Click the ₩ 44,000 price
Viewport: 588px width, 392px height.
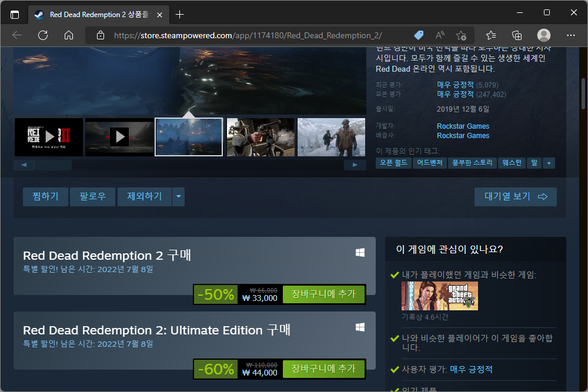[260, 373]
